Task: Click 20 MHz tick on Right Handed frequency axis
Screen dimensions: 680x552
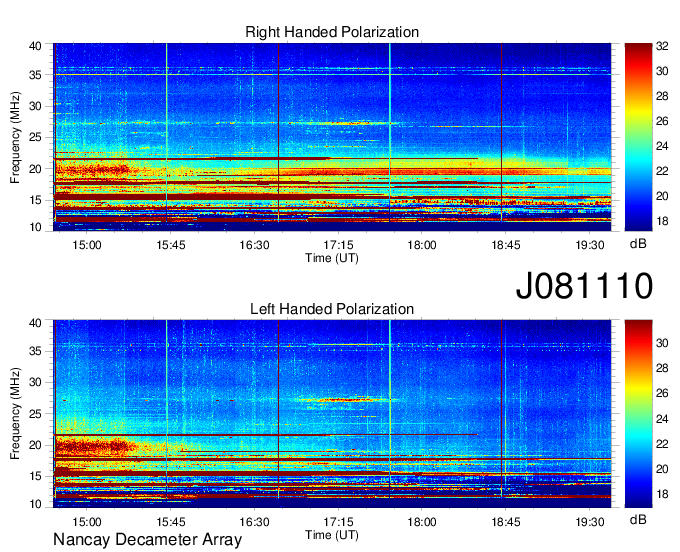Action: click(x=35, y=169)
